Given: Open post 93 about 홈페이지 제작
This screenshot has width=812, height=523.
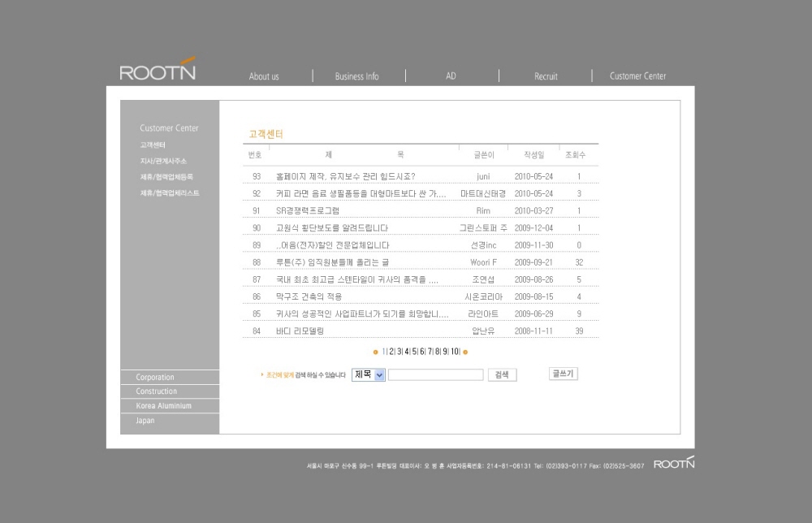Looking at the screenshot, I should click(x=345, y=176).
